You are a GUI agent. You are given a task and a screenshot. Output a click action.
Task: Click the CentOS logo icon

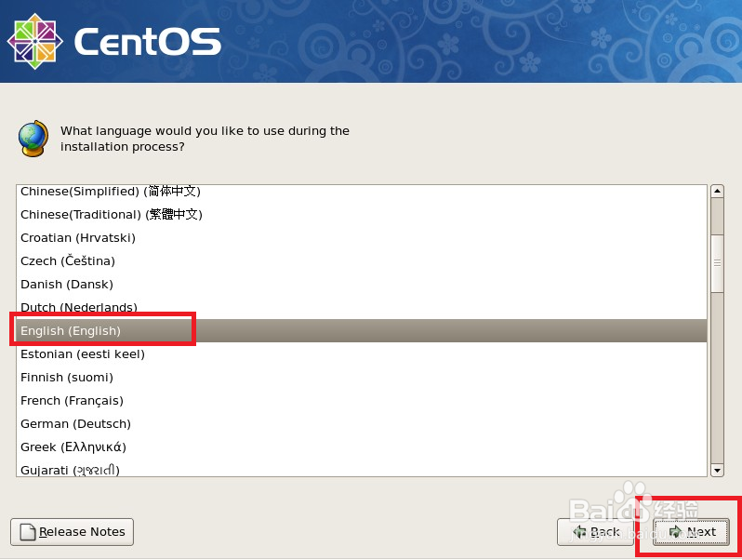[x=35, y=41]
